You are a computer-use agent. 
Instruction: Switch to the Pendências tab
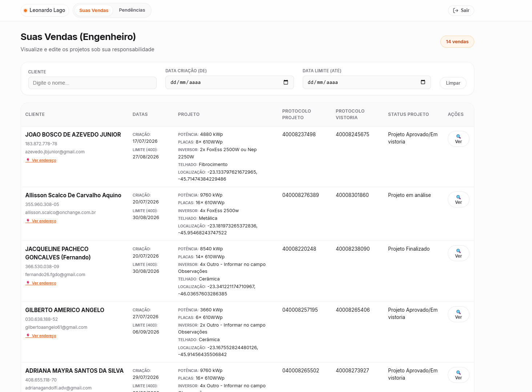pos(132,10)
